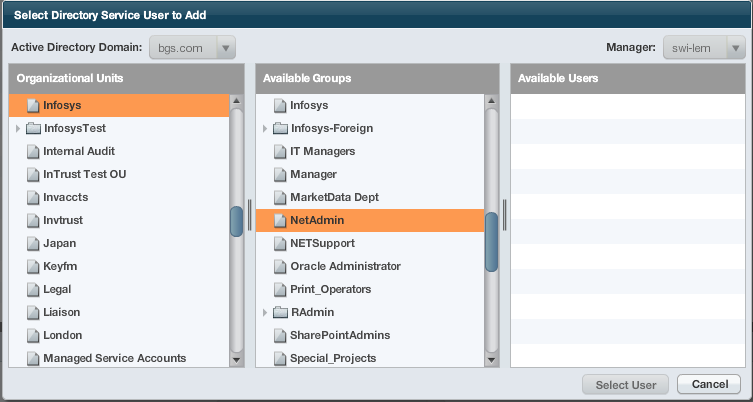
Task: Click Available Groups scrollbar up arrow
Action: pyautogui.click(x=491, y=101)
